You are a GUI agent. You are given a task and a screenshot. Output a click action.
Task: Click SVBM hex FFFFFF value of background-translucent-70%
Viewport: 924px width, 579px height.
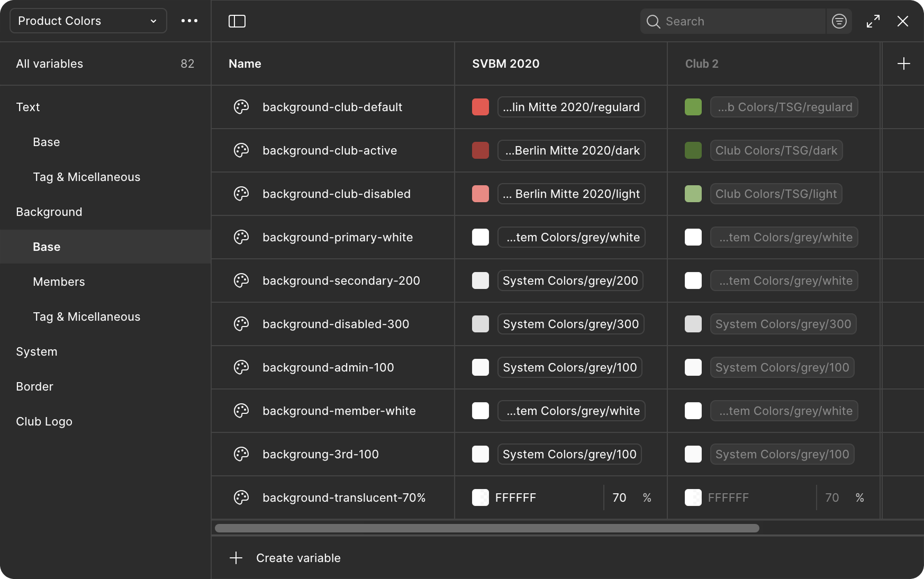click(515, 497)
